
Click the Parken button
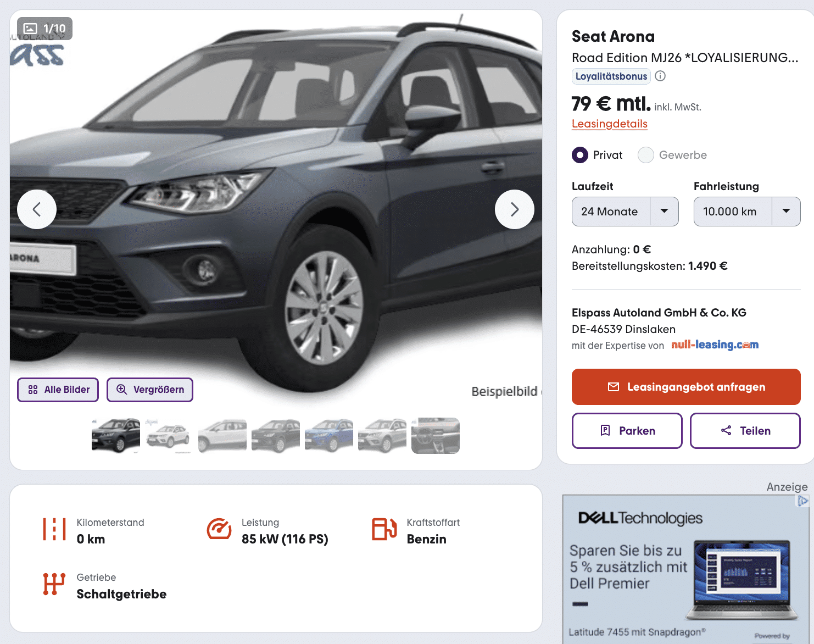click(x=627, y=431)
